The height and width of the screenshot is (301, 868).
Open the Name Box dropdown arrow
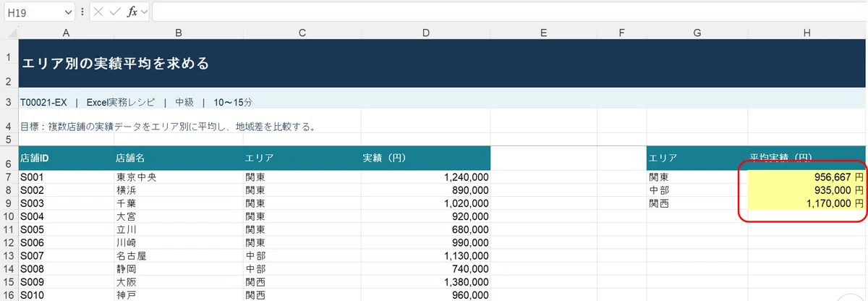tap(68, 12)
